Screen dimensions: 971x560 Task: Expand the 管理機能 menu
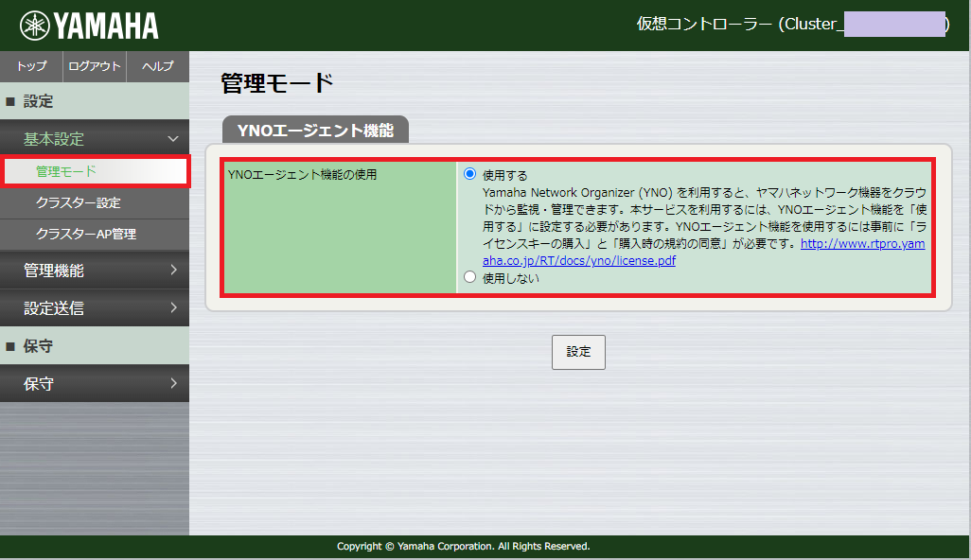click(95, 271)
